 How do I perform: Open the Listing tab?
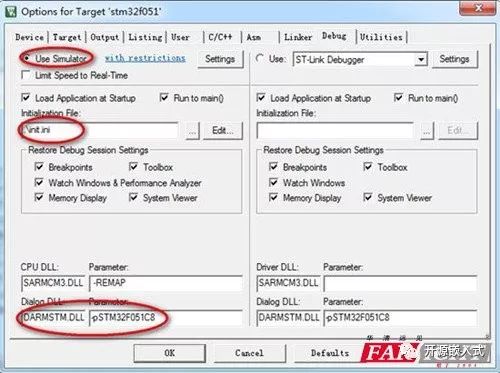coord(145,37)
